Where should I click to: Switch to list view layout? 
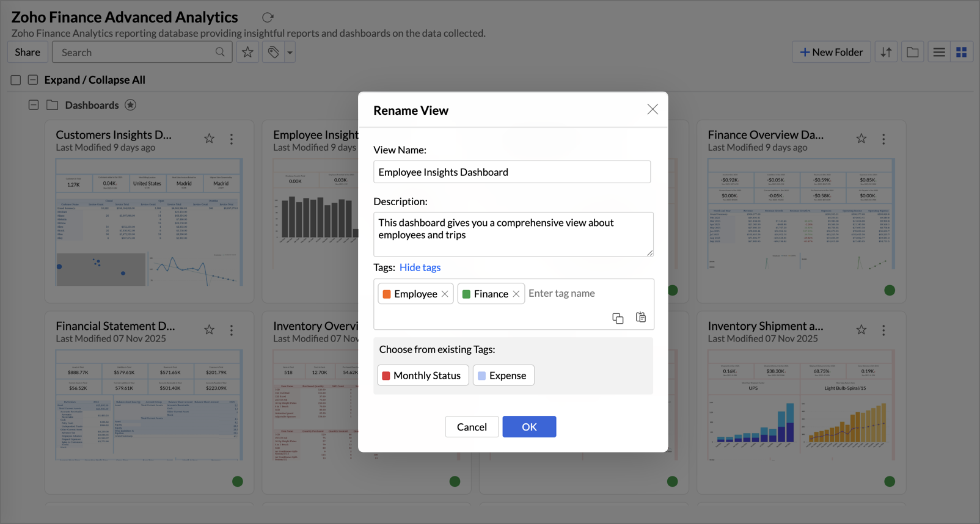938,53
